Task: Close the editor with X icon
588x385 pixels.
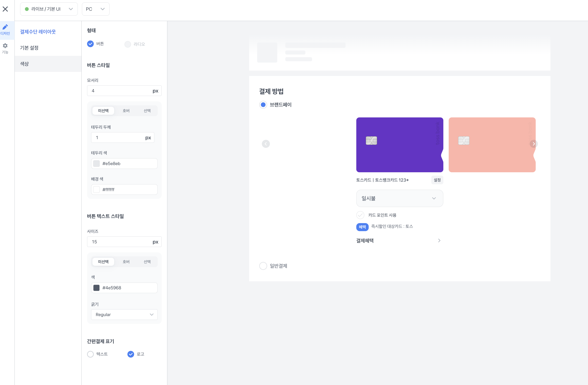Action: (5, 9)
